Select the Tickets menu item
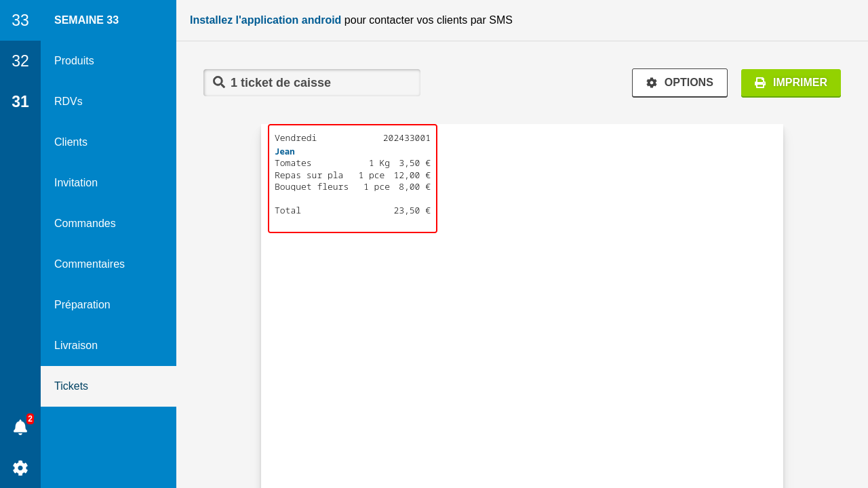 [71, 386]
